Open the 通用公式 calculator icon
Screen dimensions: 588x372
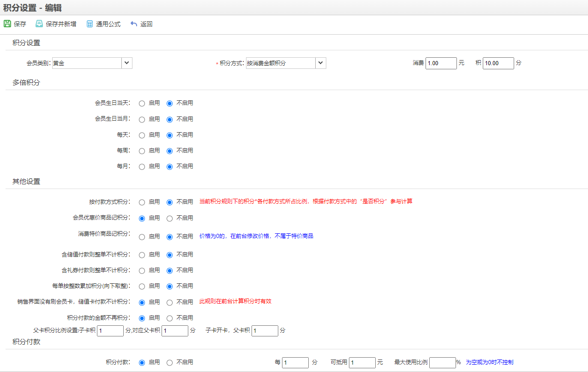point(90,24)
